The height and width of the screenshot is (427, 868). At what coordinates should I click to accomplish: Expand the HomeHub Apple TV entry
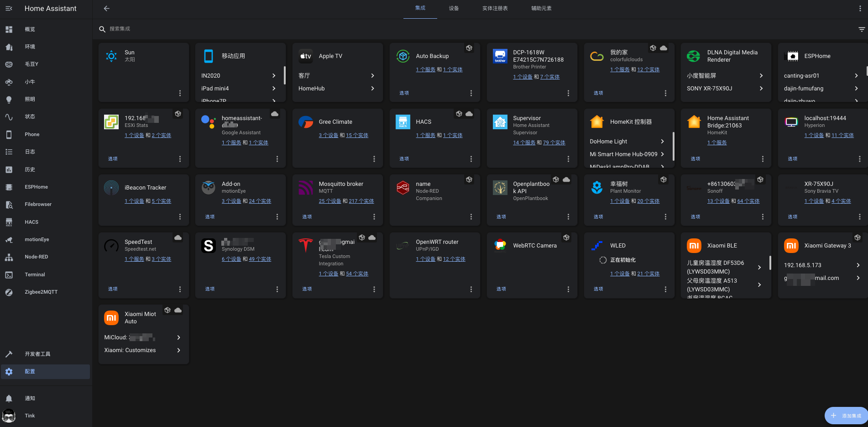pyautogui.click(x=337, y=89)
